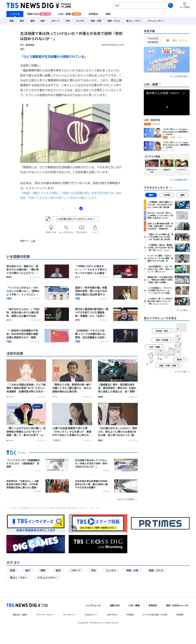Open the PR TIMES banner
The width and height of the screenshot is (196, 644).
coord(160,523)
